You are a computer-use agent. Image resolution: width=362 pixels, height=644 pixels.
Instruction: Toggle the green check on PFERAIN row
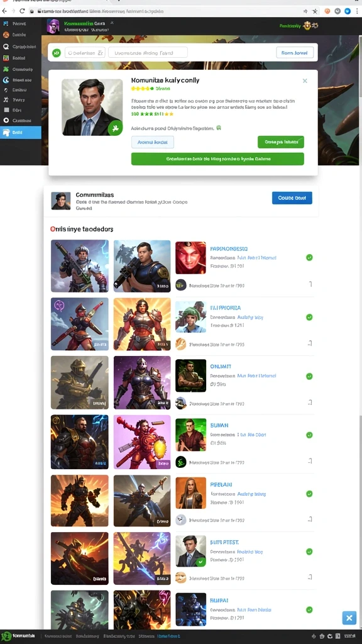[309, 494]
